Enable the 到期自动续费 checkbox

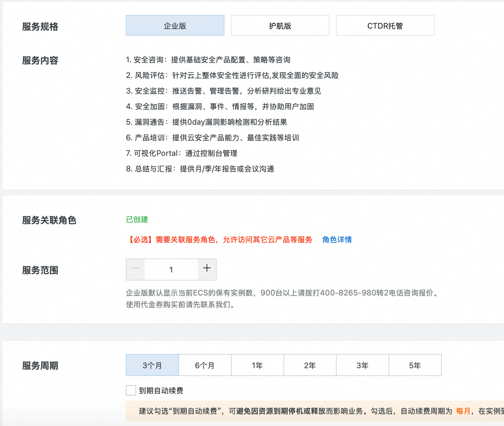pos(131,390)
